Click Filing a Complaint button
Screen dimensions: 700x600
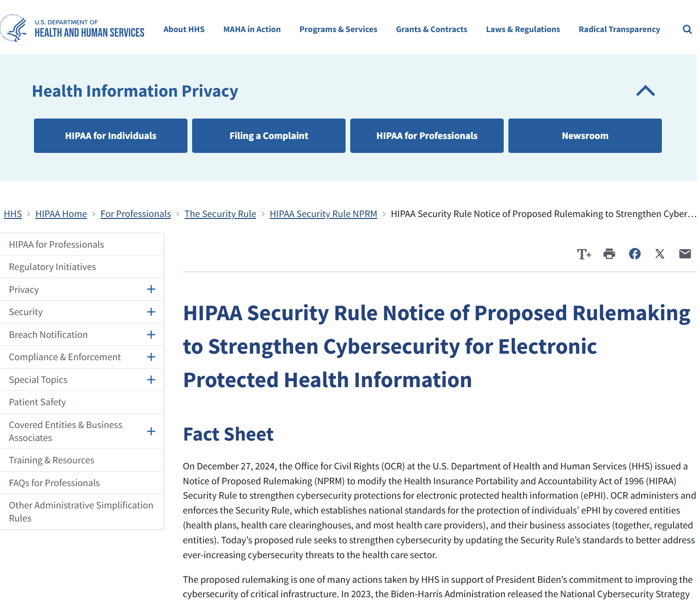tap(269, 136)
